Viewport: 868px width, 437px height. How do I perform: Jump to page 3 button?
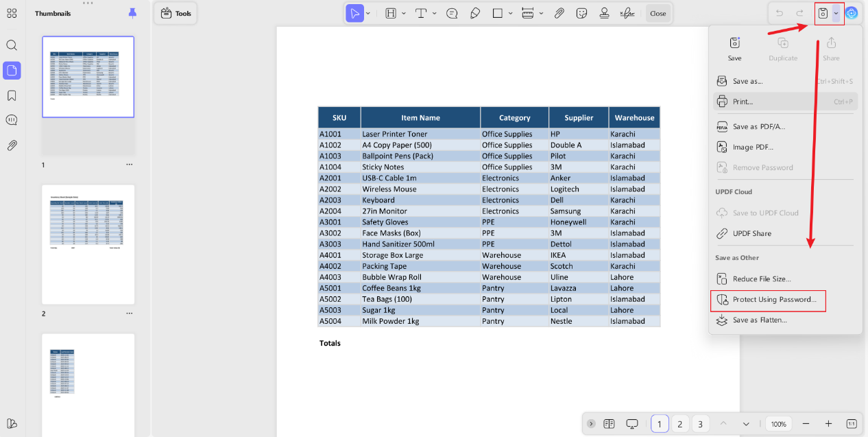click(700, 424)
